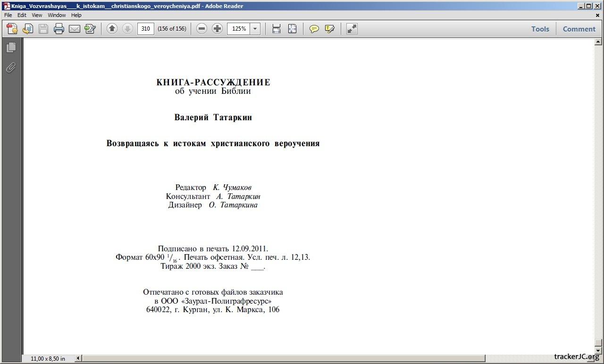Select the Highlight text tool
Viewport: 604px width, 364px height.
click(x=330, y=29)
